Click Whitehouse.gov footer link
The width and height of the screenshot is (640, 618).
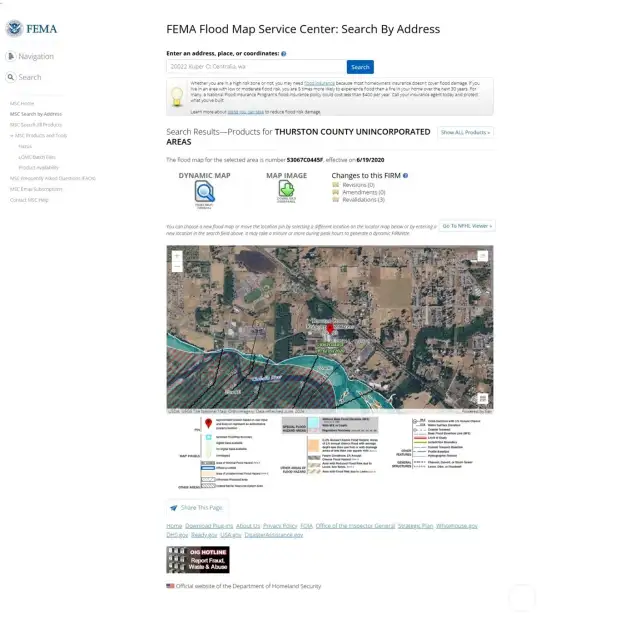point(457,526)
